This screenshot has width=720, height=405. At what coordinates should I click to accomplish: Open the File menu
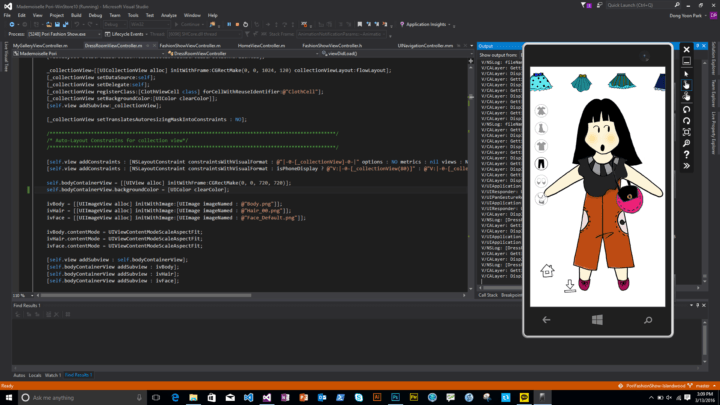point(7,15)
